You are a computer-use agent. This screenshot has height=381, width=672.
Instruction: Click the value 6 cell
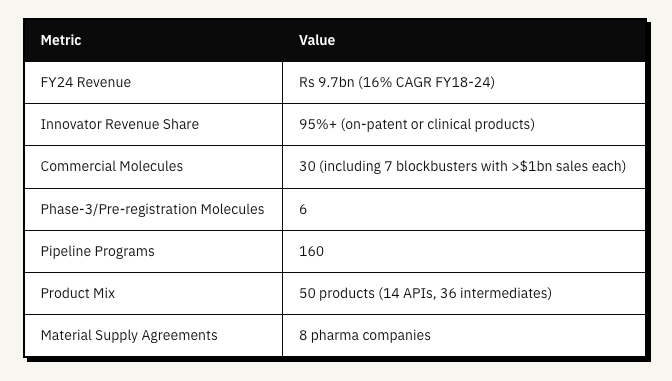464,210
